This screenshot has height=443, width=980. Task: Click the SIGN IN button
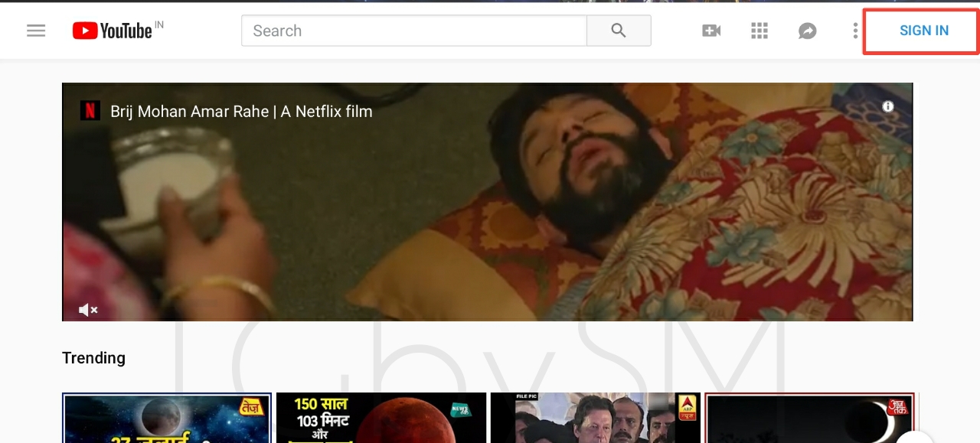point(923,31)
